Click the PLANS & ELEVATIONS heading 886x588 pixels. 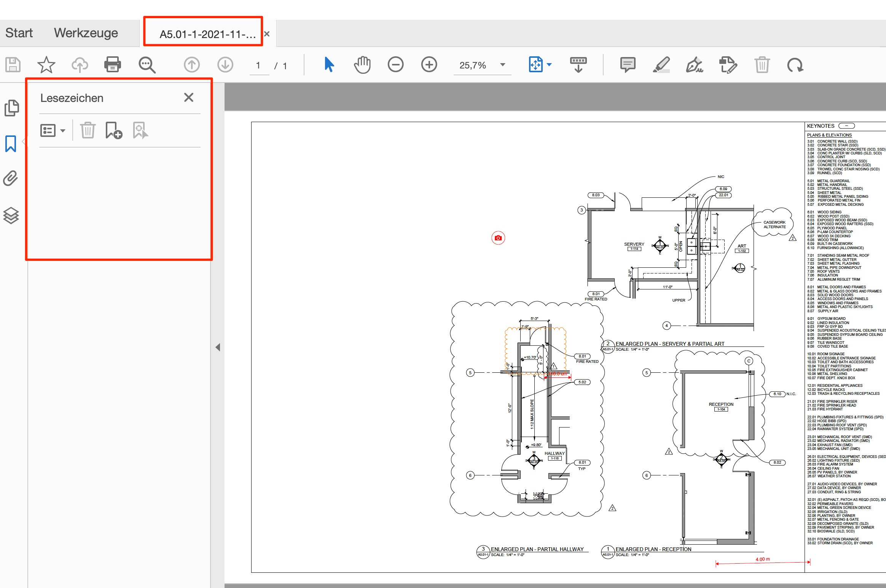(829, 135)
